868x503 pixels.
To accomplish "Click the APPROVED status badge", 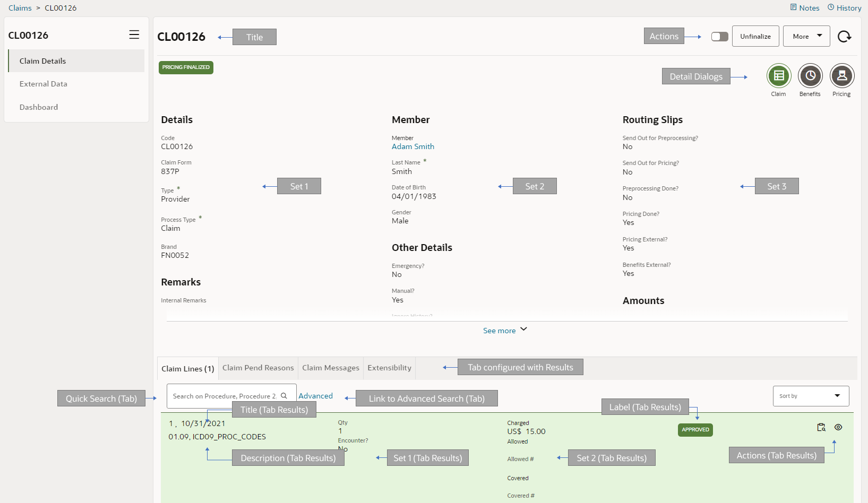I will (695, 430).
